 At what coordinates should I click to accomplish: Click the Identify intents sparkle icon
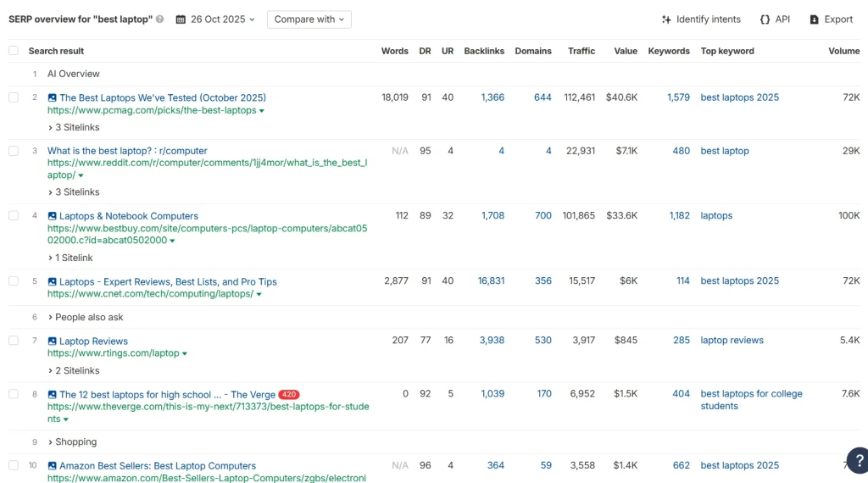(x=667, y=19)
